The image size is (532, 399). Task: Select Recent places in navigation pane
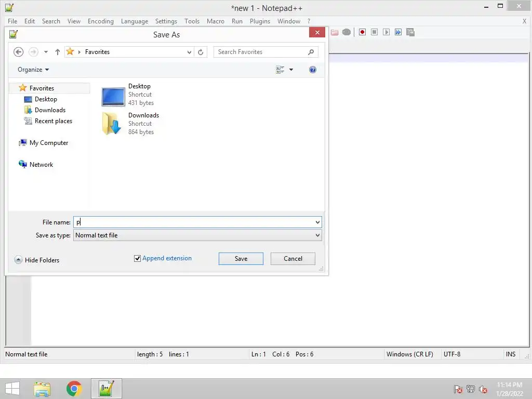(x=54, y=121)
